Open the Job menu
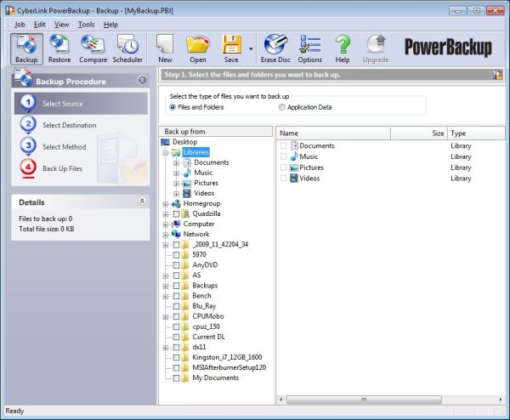510x420 pixels. coord(20,25)
